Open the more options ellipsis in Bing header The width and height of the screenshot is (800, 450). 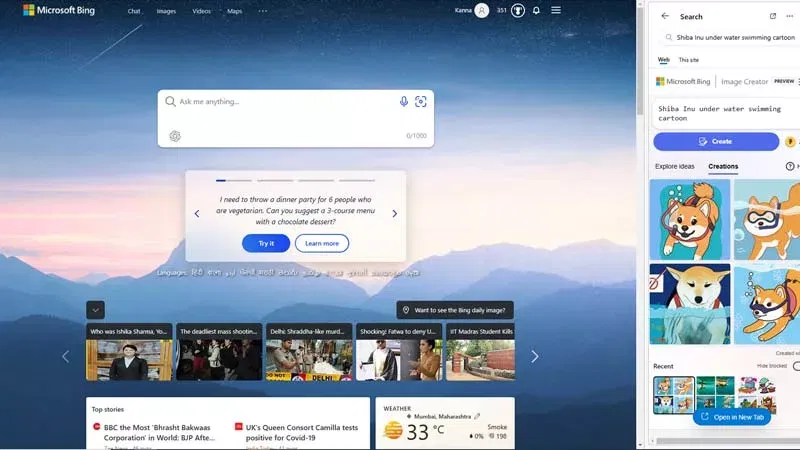262,11
